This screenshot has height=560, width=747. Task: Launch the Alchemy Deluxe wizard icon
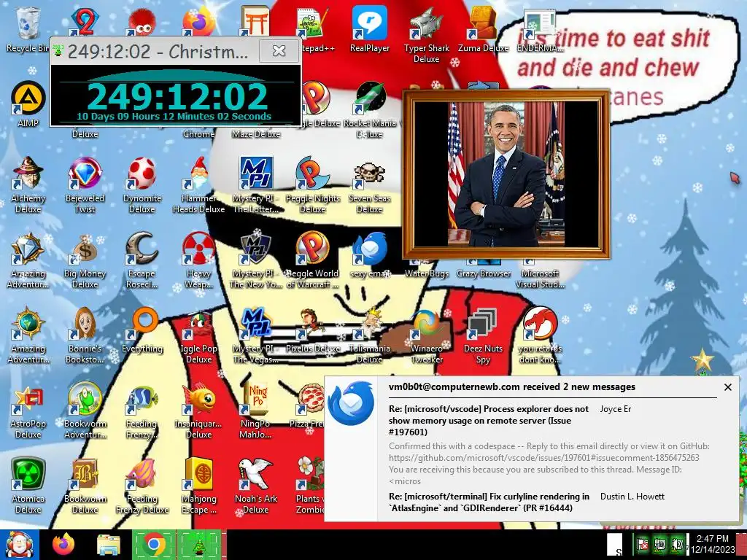click(28, 184)
